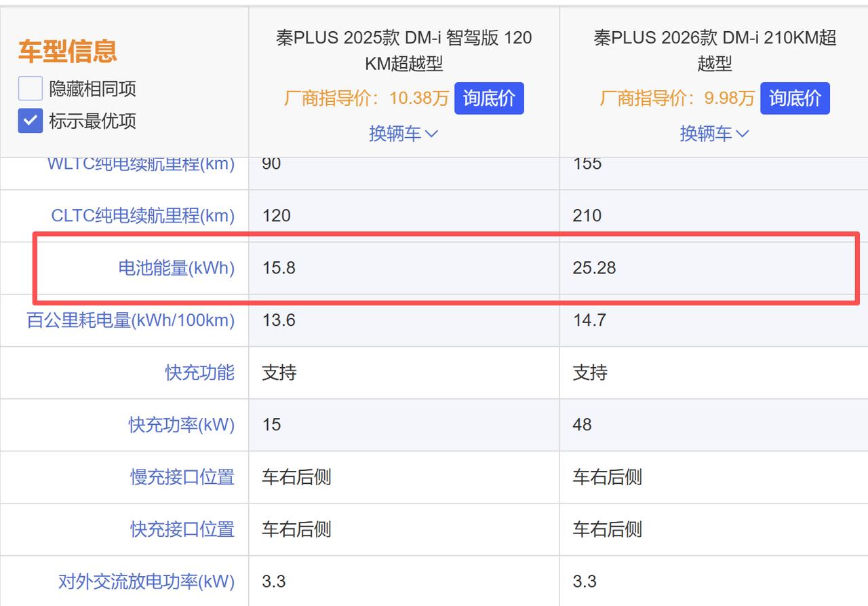The height and width of the screenshot is (606, 868).
Task: Click the 电池能量(kWh) row label
Action: click(x=176, y=268)
